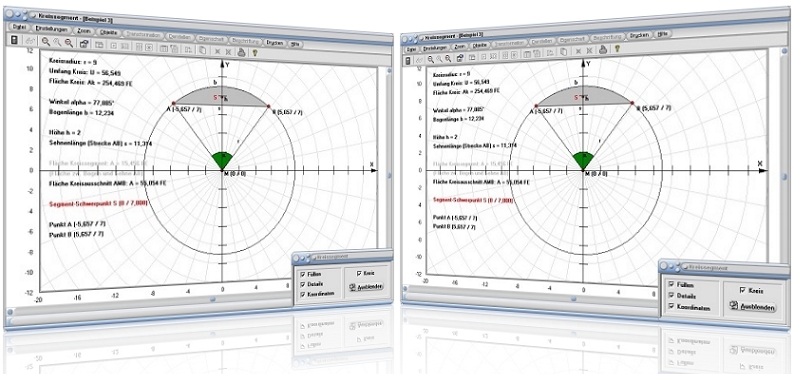The height and width of the screenshot is (374, 794).
Task: Open Datei menu in right window
Action: point(411,49)
